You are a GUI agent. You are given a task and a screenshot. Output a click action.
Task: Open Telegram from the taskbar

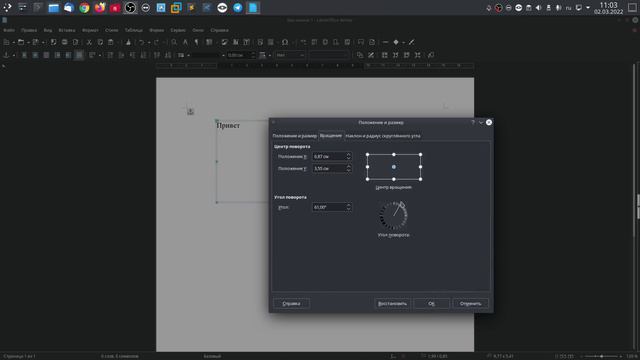click(238, 8)
